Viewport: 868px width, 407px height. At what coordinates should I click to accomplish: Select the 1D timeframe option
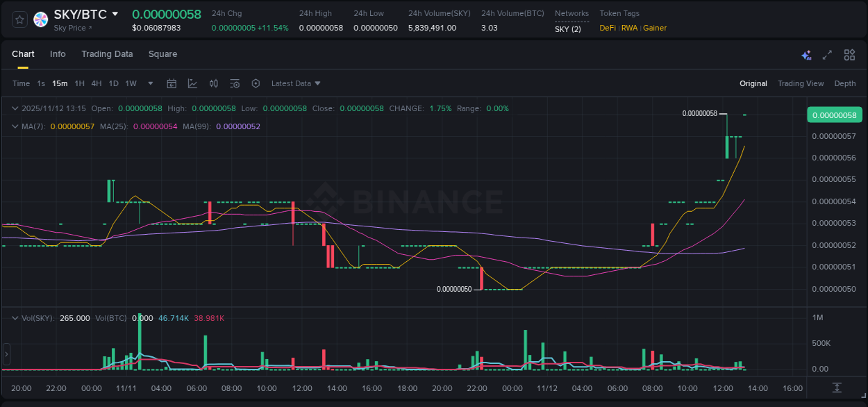point(113,83)
